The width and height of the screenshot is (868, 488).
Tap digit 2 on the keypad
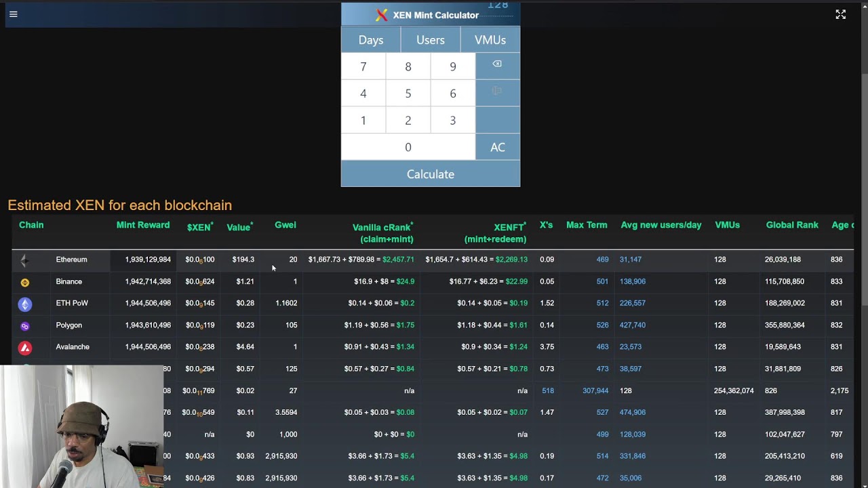tap(408, 121)
